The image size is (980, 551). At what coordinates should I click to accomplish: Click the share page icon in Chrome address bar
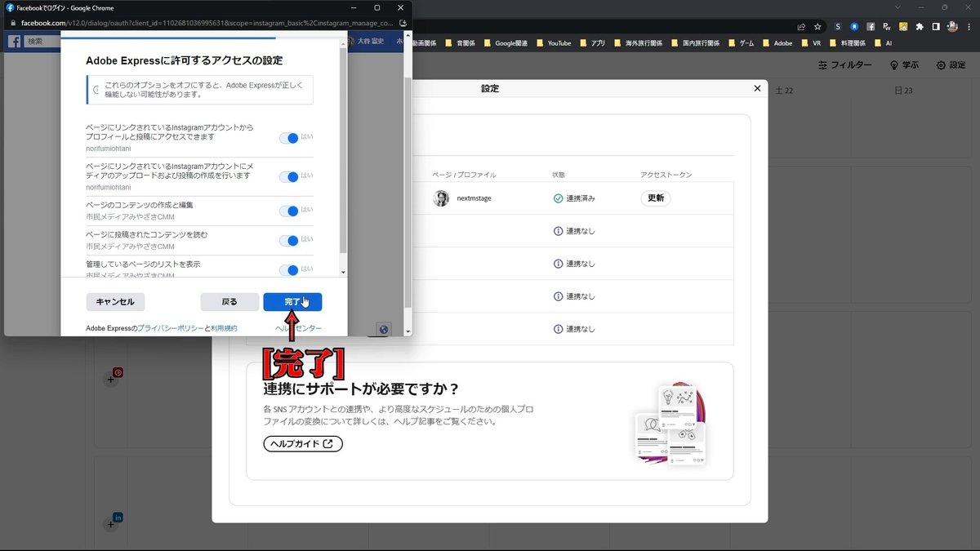[x=801, y=26]
